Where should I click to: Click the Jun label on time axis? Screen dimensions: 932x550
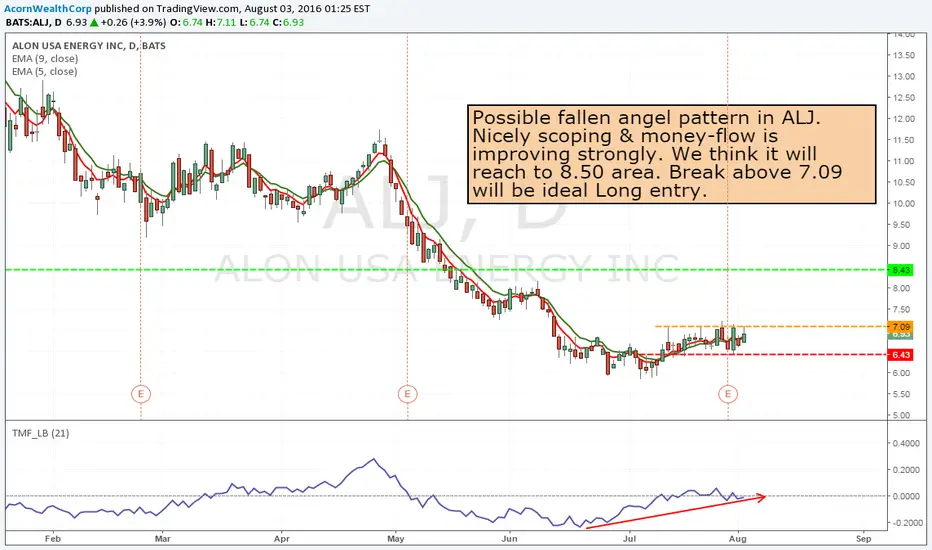coord(509,539)
